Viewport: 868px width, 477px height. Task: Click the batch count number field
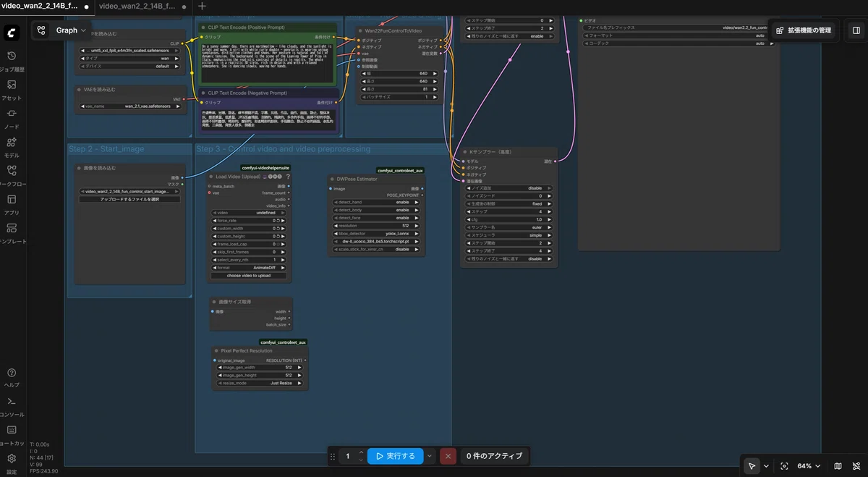click(347, 456)
